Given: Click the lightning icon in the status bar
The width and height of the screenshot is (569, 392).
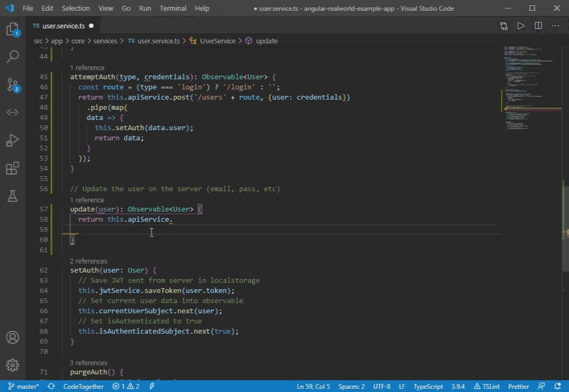Looking at the screenshot, I should pos(152,387).
